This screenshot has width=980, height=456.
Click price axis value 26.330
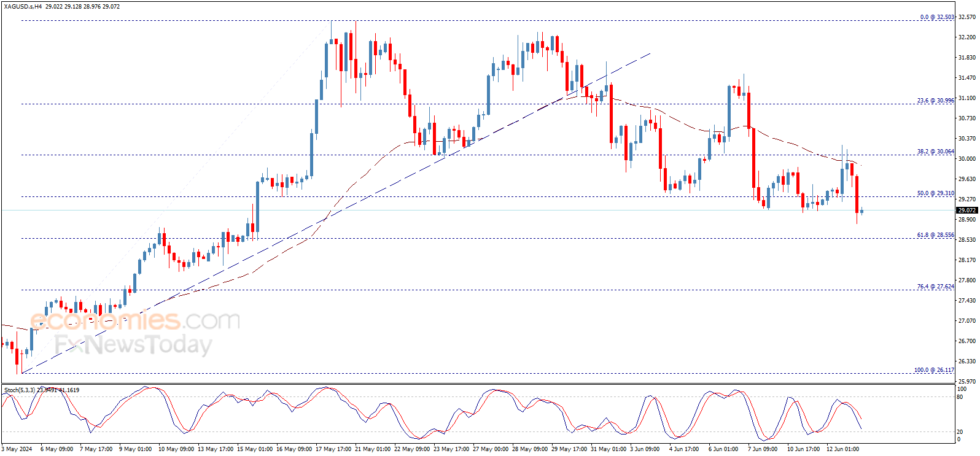967,361
